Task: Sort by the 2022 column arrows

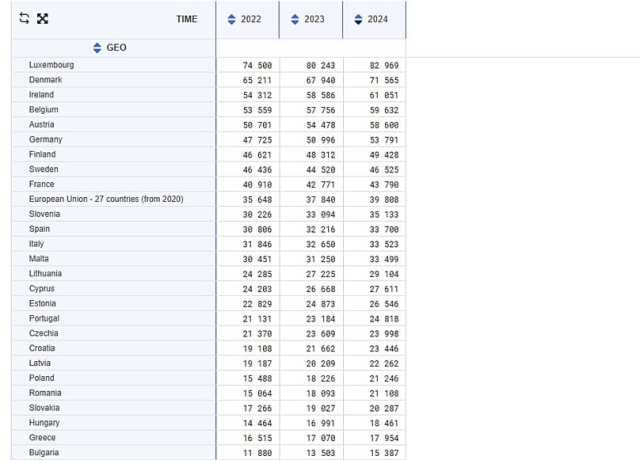Action: (232, 20)
